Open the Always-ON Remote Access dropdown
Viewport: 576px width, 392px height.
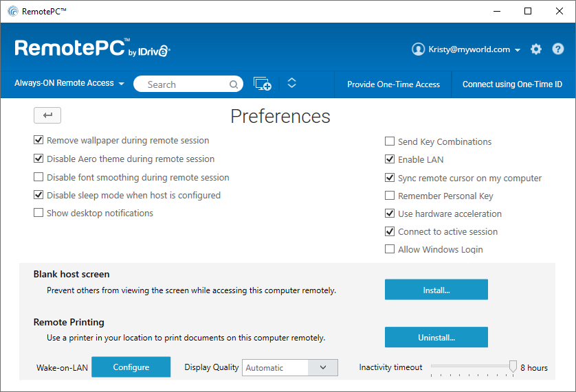[69, 83]
